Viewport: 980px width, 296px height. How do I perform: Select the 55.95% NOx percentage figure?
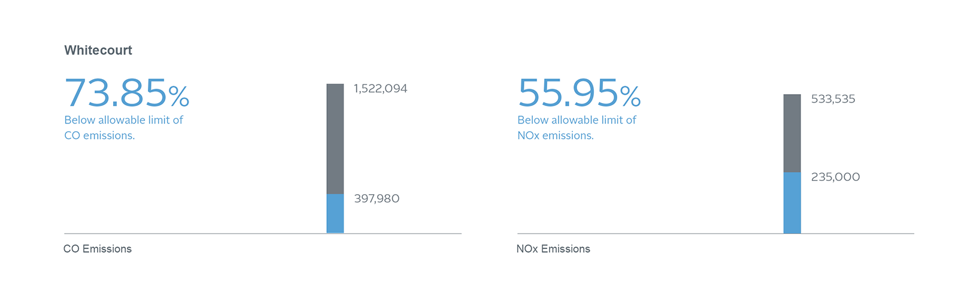(579, 93)
